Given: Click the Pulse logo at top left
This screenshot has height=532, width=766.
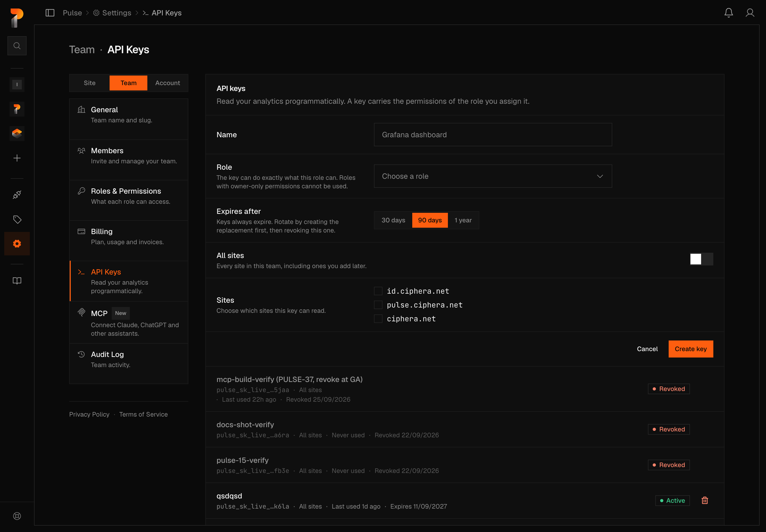Looking at the screenshot, I should point(17,18).
